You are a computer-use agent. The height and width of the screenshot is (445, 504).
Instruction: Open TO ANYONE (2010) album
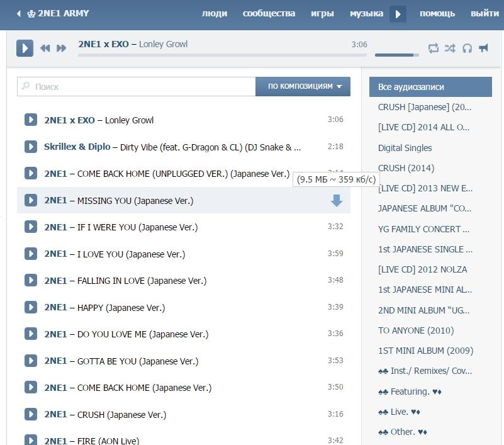pyautogui.click(x=416, y=330)
